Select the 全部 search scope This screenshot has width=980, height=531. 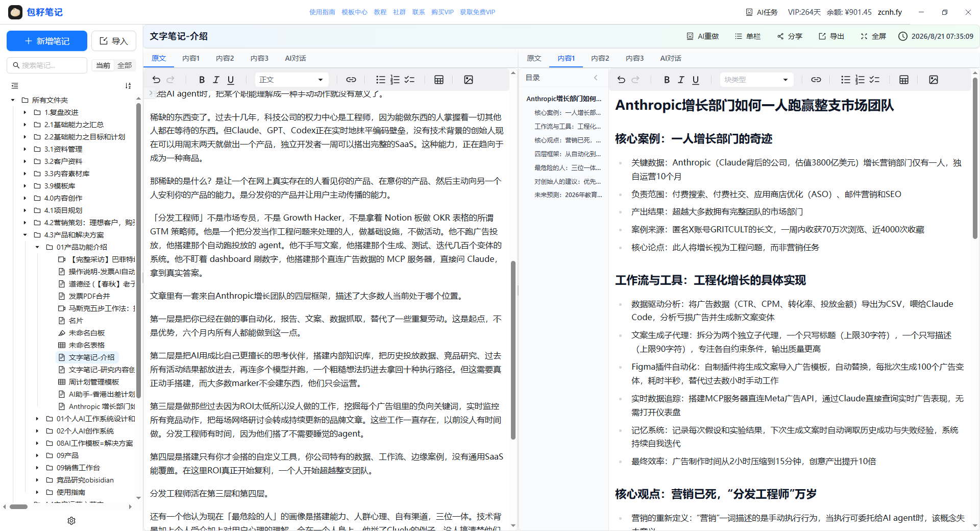[125, 65]
